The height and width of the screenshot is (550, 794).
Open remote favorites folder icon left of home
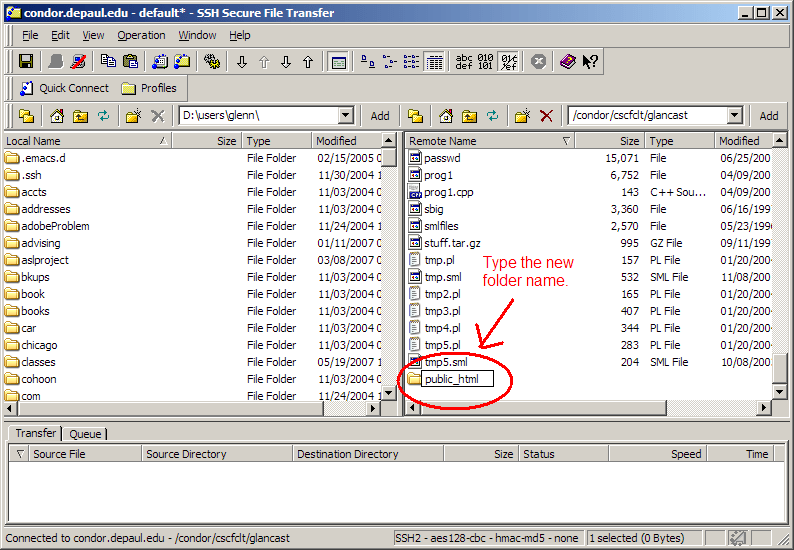click(x=415, y=116)
